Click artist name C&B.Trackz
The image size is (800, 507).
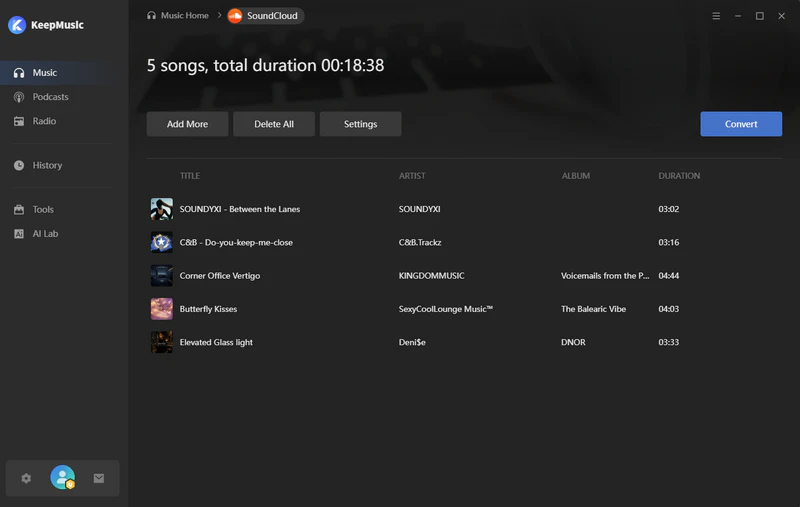pyautogui.click(x=420, y=242)
